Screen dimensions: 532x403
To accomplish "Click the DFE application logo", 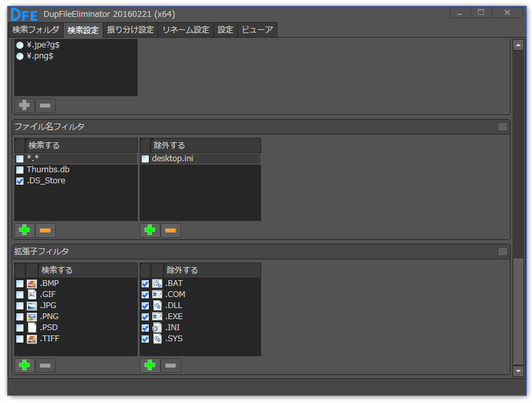I will click(x=24, y=14).
